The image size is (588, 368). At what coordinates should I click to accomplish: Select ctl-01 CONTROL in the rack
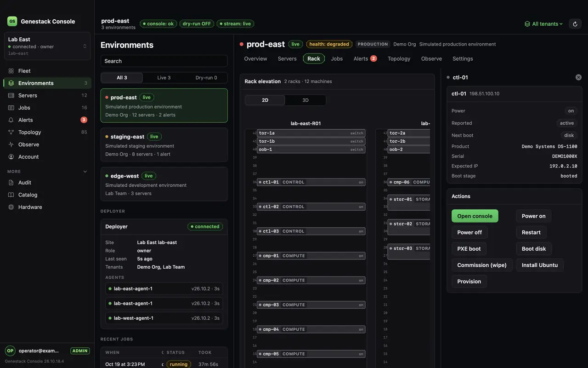(311, 182)
